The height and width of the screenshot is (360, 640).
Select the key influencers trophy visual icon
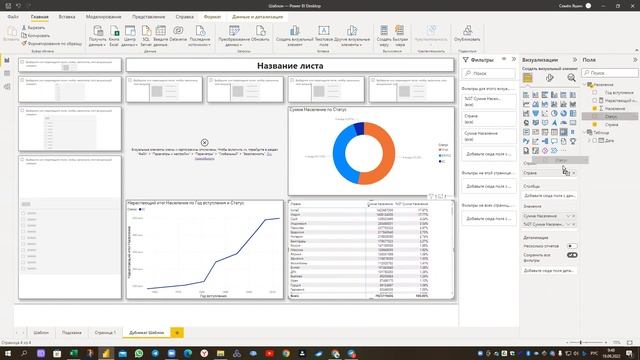(x=573, y=141)
